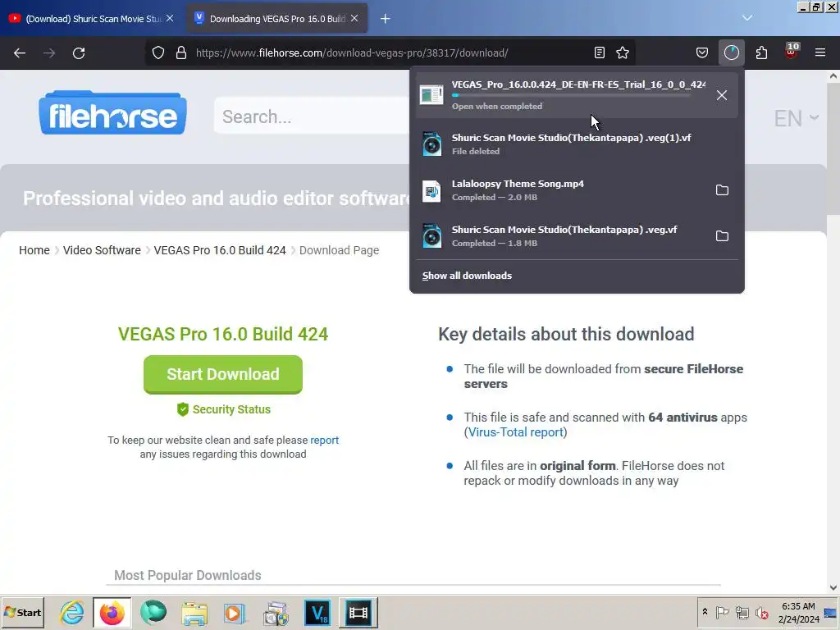Click the address bar URL
This screenshot has width=840, height=630.
(x=352, y=53)
